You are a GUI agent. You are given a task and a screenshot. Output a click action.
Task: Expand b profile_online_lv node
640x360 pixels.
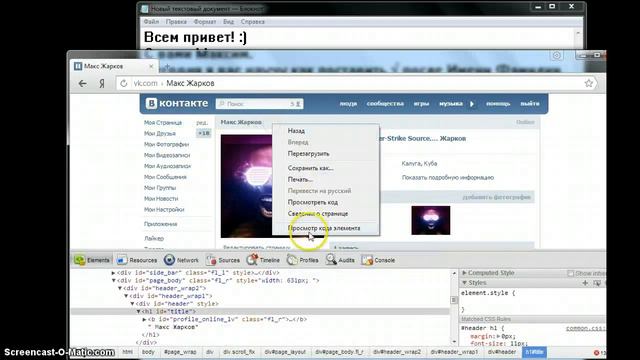pos(144,319)
